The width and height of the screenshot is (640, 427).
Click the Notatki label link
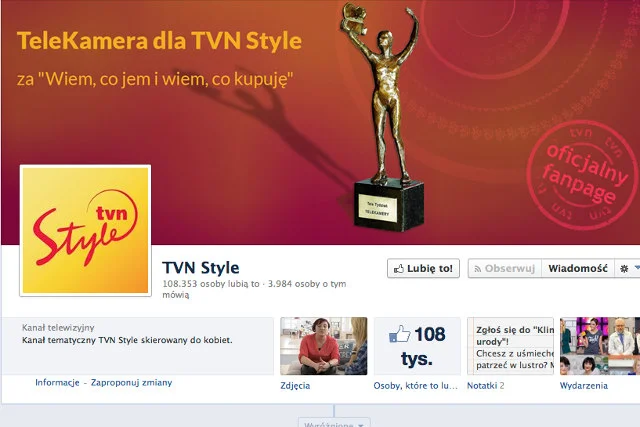coord(482,385)
